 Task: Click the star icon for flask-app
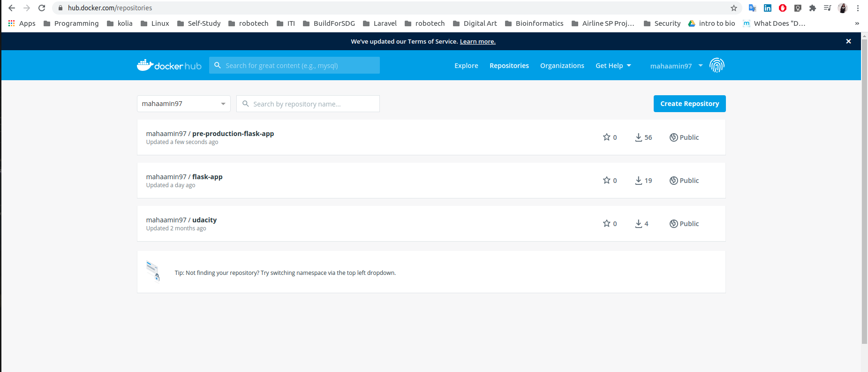[606, 180]
